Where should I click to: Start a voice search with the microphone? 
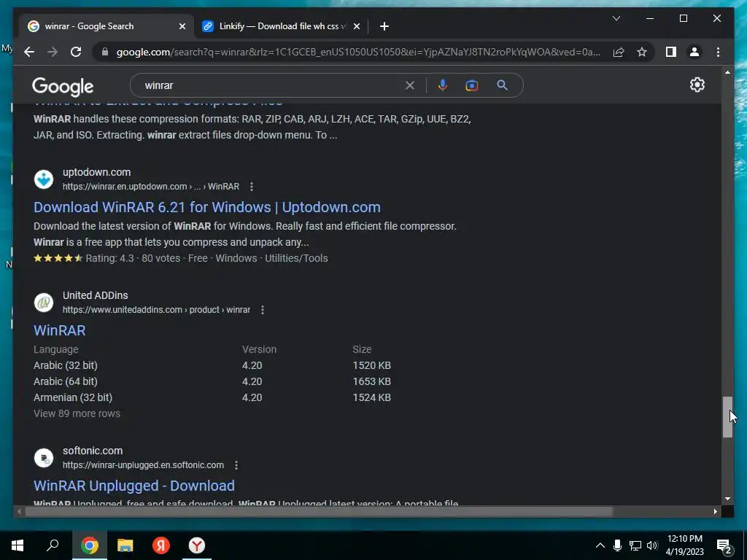pos(443,85)
